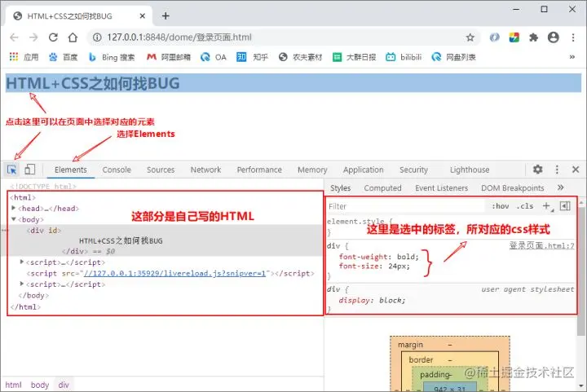Close the DevTools panel
Image resolution: width=587 pixels, height=392 pixels.
click(576, 170)
